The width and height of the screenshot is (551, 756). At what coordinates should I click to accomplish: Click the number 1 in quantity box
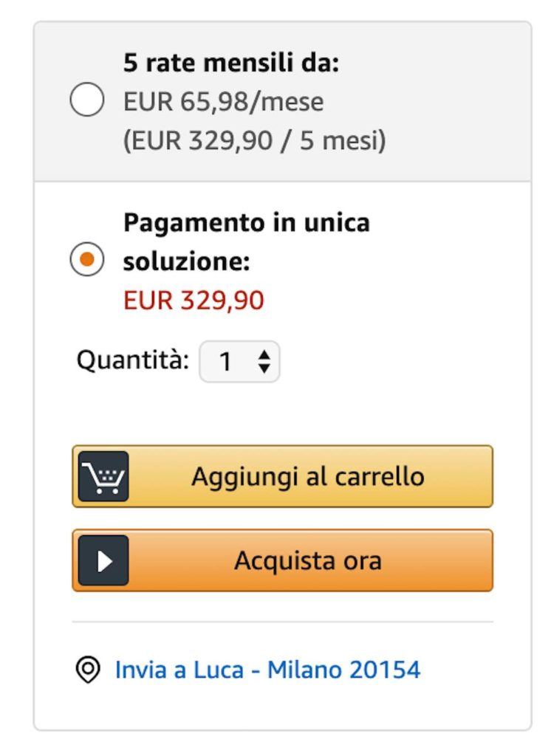click(225, 362)
